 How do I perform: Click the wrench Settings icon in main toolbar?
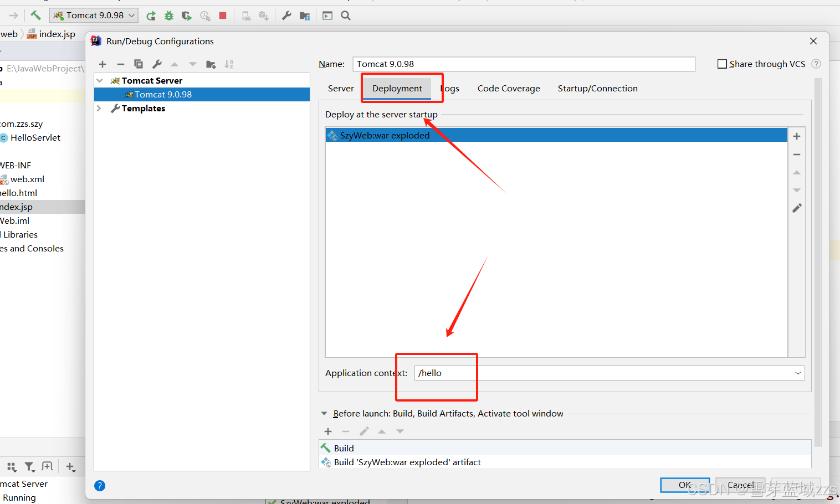pos(286,16)
